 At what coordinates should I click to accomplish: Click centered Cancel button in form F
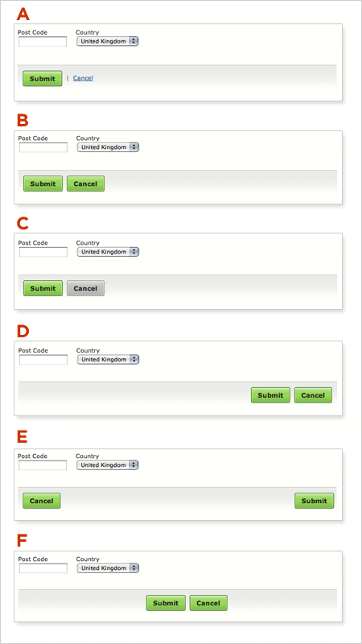tap(208, 603)
